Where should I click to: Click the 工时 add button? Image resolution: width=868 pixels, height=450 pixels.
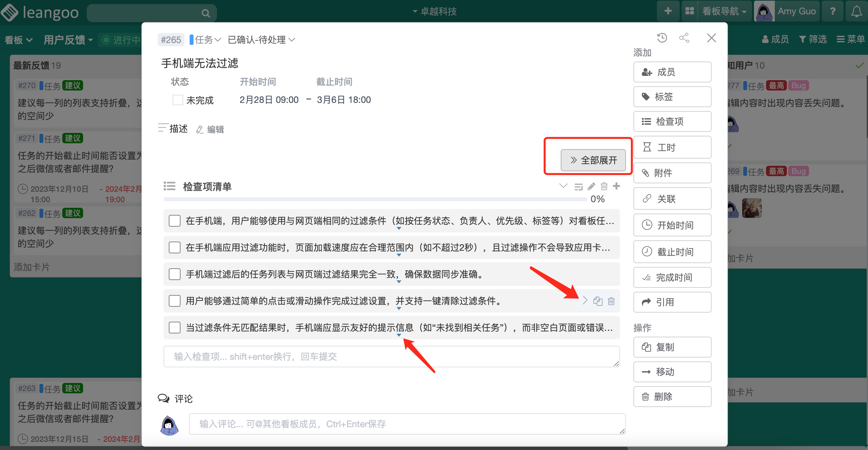click(672, 147)
